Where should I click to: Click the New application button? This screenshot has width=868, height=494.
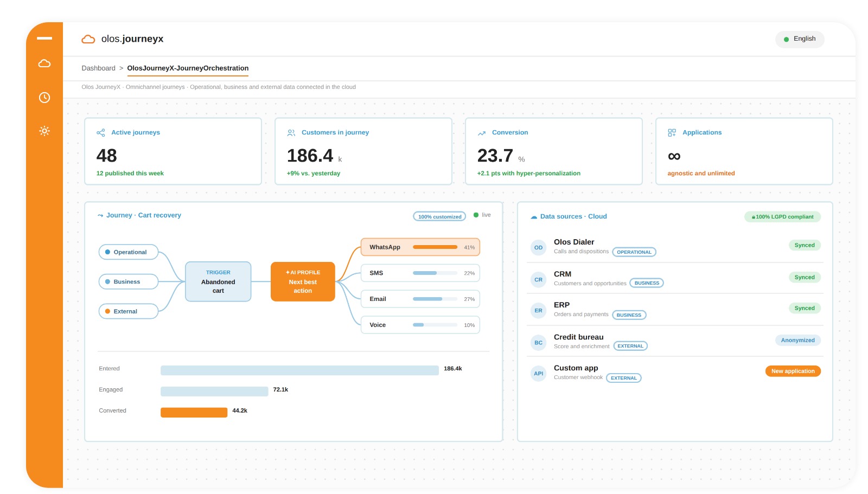coord(793,371)
